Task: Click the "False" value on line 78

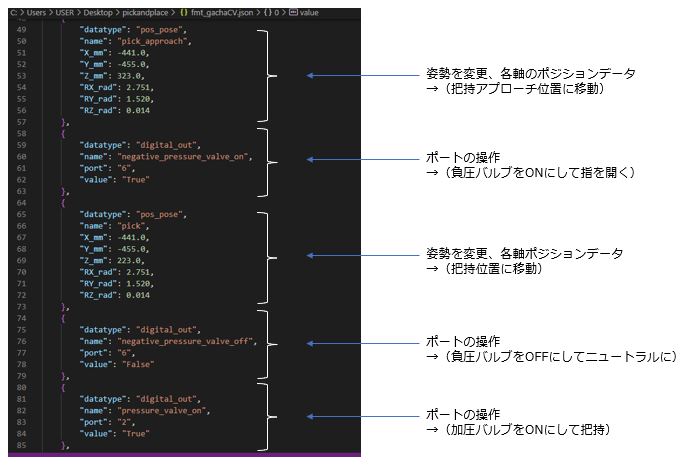Action: [138, 365]
